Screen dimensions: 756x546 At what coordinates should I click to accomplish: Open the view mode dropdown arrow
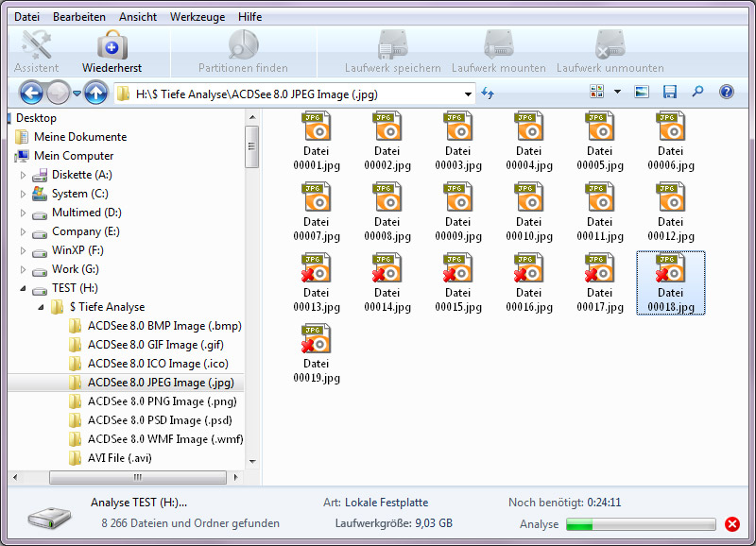617,93
